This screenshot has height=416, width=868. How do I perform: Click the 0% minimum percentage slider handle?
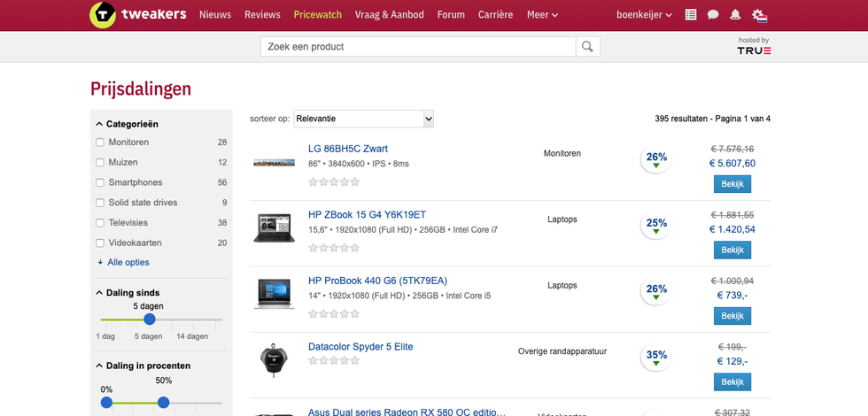tap(107, 403)
